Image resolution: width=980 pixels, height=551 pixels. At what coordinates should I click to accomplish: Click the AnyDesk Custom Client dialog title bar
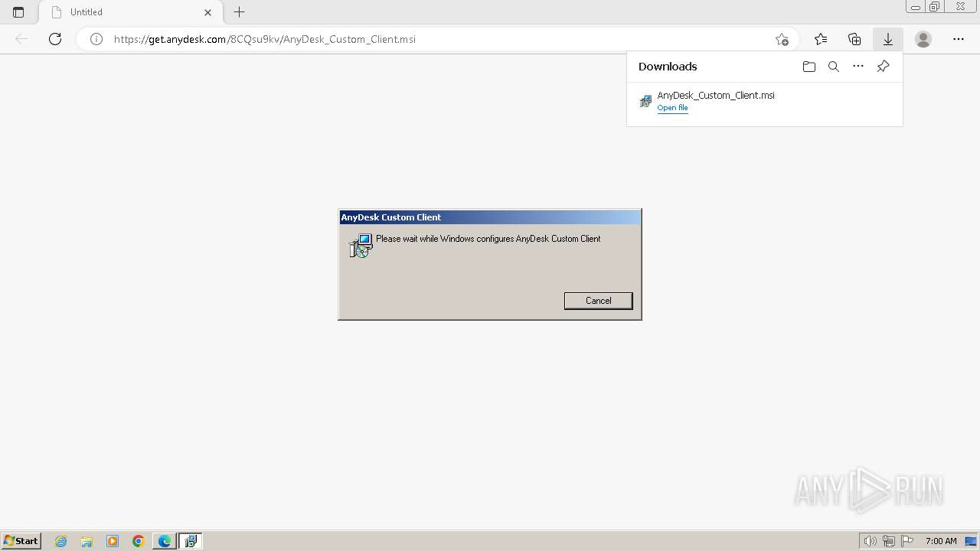489,217
